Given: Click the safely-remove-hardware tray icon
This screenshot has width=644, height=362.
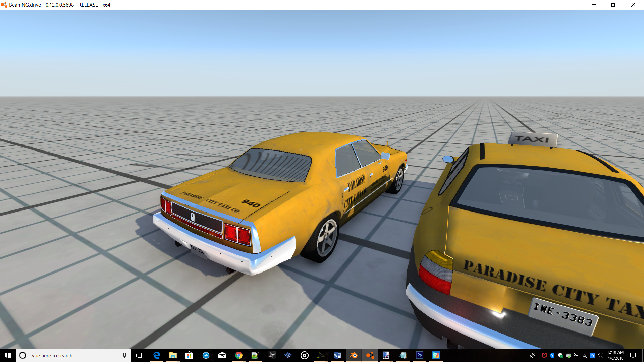Looking at the screenshot, I should point(569,355).
